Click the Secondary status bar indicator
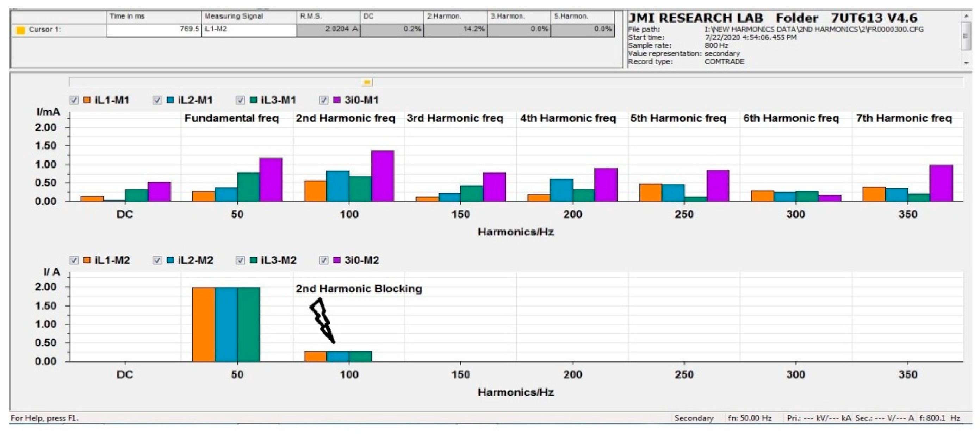 pyautogui.click(x=694, y=418)
